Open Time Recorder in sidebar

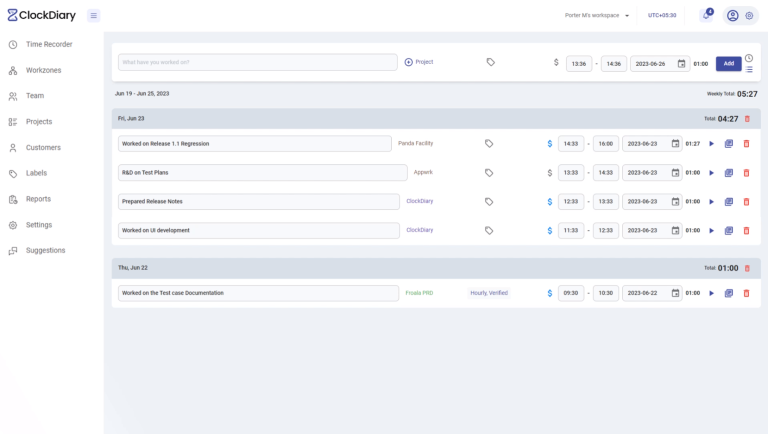pos(40,45)
